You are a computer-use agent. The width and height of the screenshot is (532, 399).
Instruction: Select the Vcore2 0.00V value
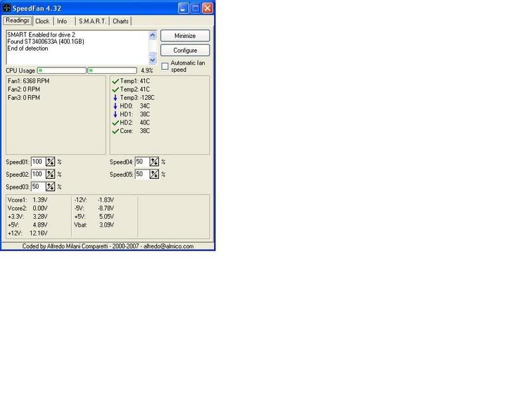click(x=40, y=208)
